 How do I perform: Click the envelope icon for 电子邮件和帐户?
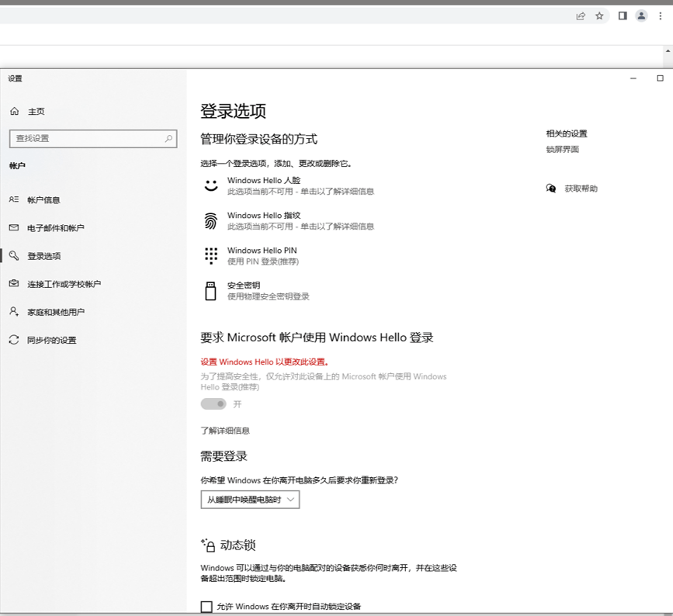tap(14, 228)
